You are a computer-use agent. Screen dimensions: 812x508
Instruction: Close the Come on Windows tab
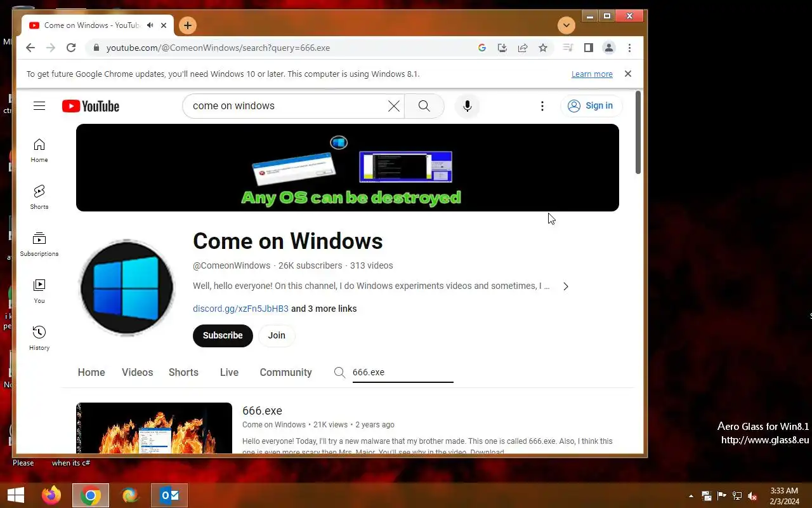coord(164,25)
